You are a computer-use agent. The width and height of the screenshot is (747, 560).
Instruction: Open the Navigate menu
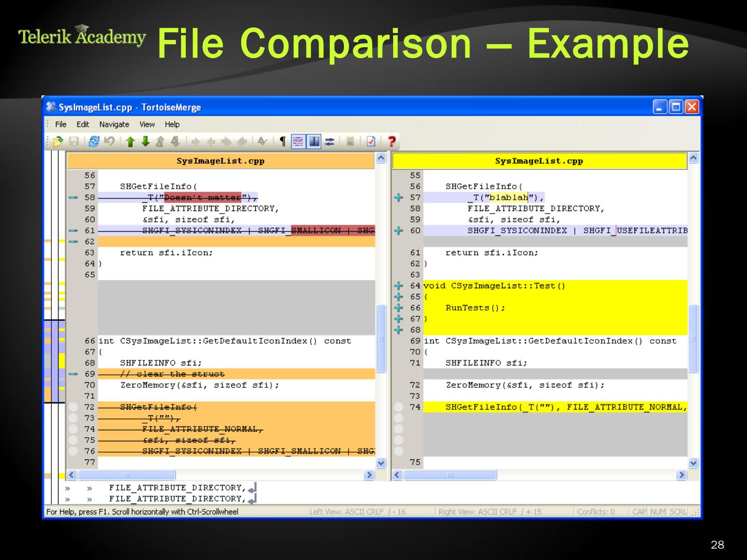point(114,124)
